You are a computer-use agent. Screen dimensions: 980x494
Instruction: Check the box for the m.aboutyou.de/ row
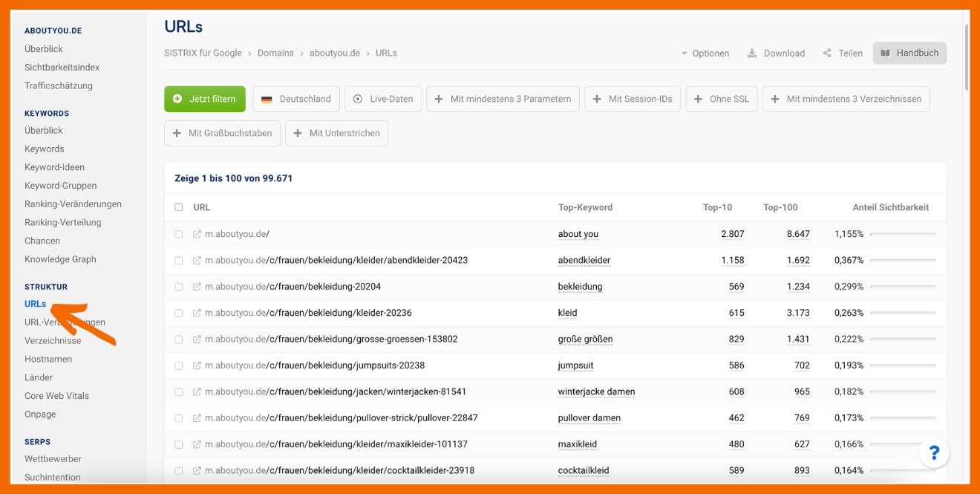(179, 234)
